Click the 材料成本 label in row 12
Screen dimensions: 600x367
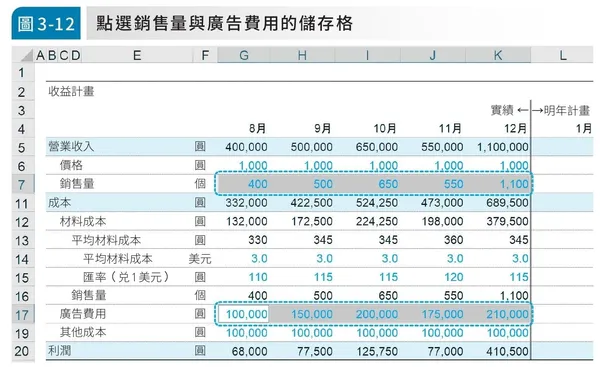(83, 221)
